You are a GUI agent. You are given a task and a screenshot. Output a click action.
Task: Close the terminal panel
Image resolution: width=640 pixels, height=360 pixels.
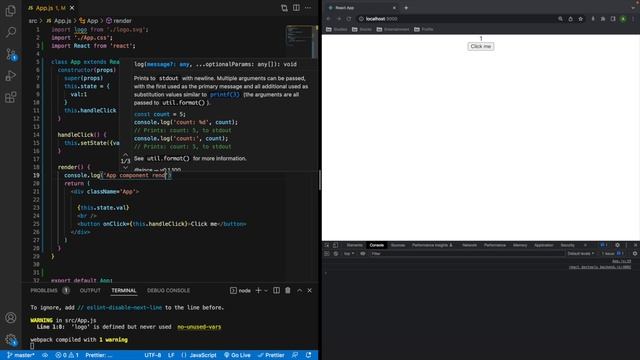pyautogui.click(x=309, y=291)
